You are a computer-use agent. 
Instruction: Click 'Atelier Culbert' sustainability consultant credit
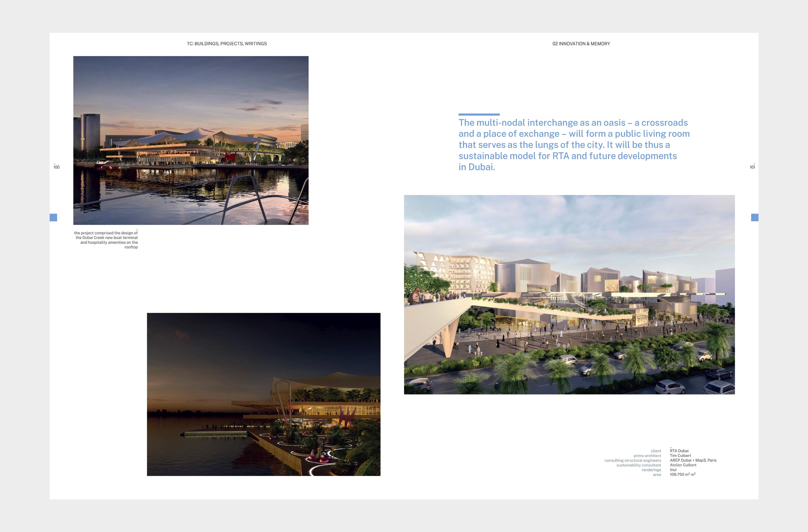pyautogui.click(x=683, y=465)
